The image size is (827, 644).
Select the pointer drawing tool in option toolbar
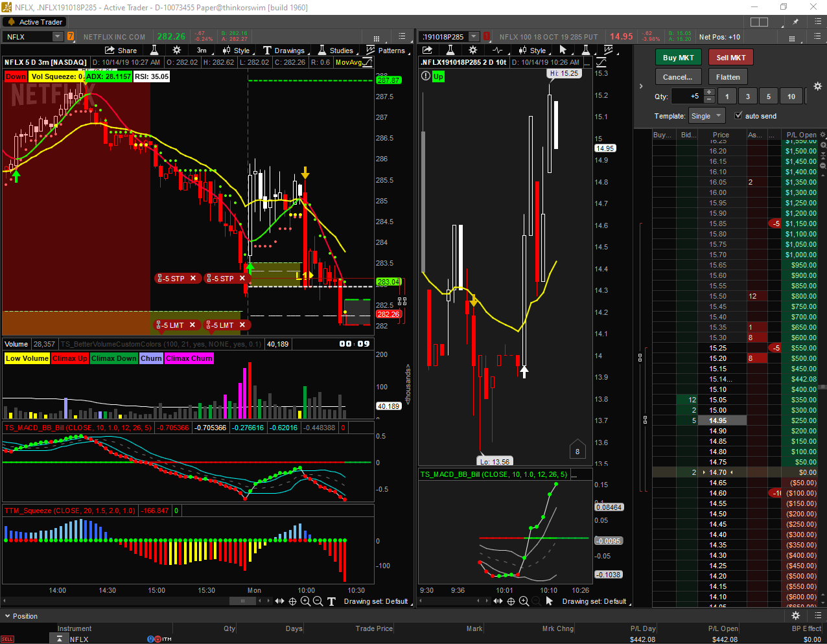(x=563, y=50)
